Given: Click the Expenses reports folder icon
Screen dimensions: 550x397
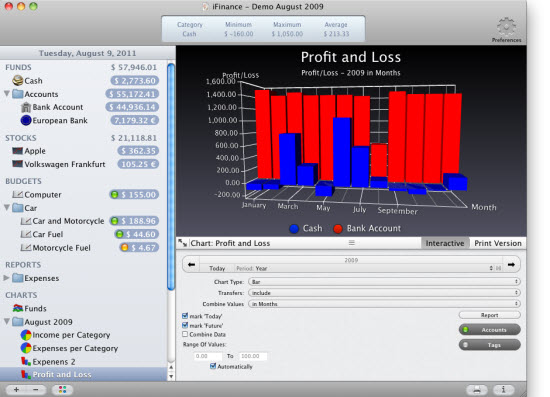Looking at the screenshot, I should pos(18,278).
